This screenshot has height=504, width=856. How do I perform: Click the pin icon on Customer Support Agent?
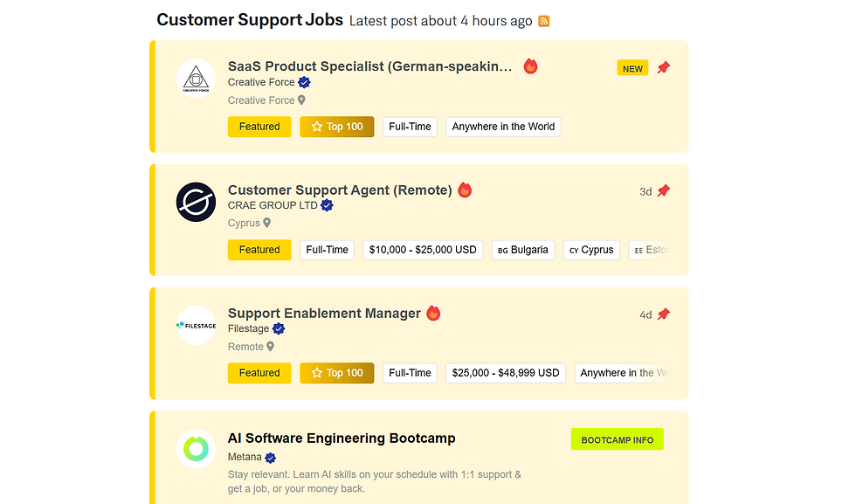(x=664, y=190)
